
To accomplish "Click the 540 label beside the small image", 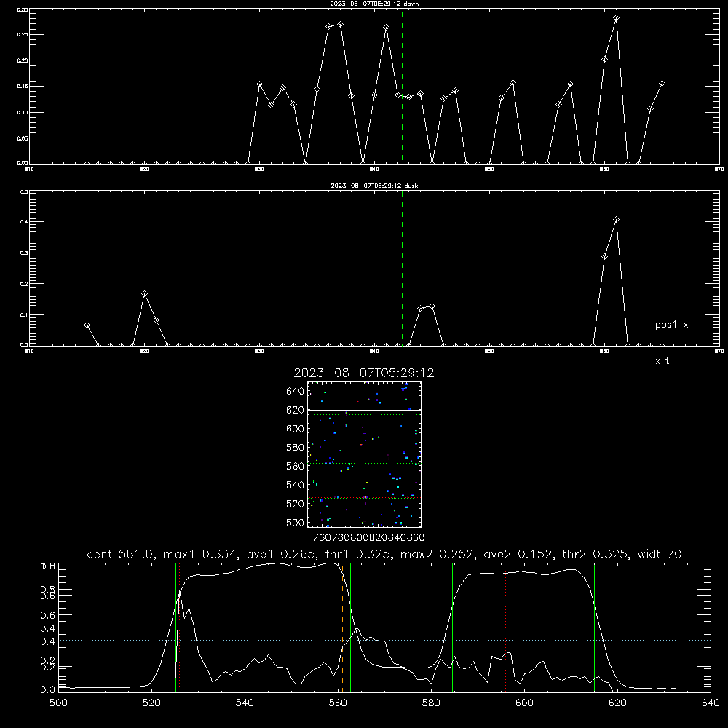I will click(296, 485).
